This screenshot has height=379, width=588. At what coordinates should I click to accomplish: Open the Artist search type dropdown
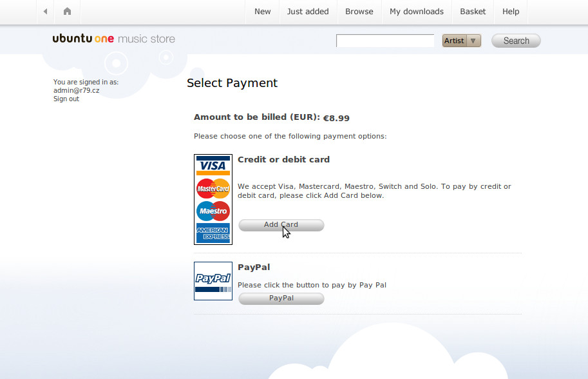pos(462,41)
